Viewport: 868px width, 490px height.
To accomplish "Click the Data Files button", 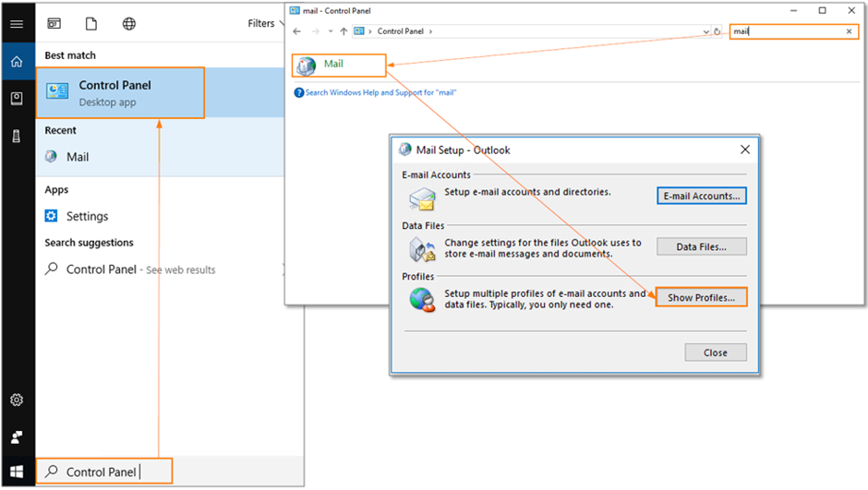I will pos(701,246).
